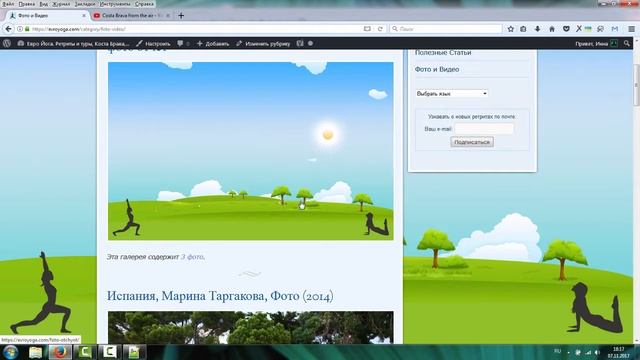This screenshot has width=640, height=360.
Task: Close the Фото и Видео tab
Action: [x=84, y=16]
